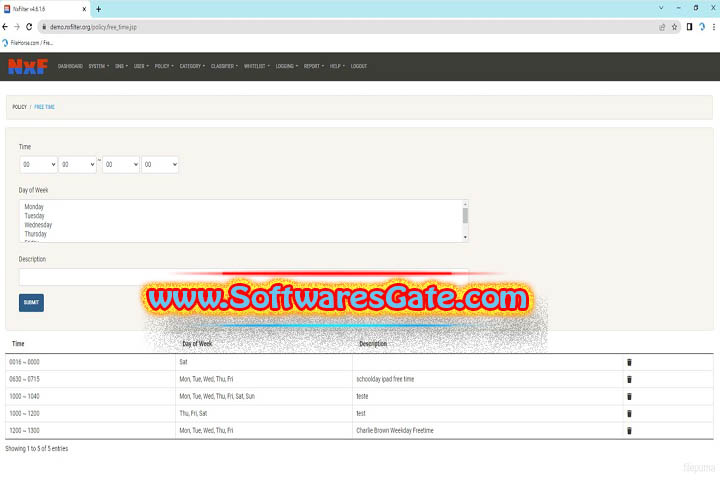The width and height of the screenshot is (720, 480).
Task: Go back using browser back arrow
Action: pos(5,27)
